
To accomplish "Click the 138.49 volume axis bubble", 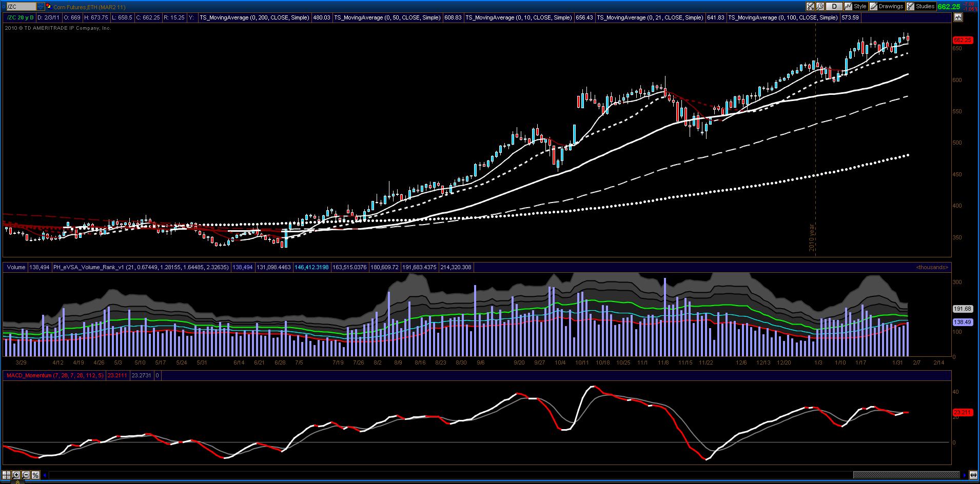I will click(x=963, y=322).
